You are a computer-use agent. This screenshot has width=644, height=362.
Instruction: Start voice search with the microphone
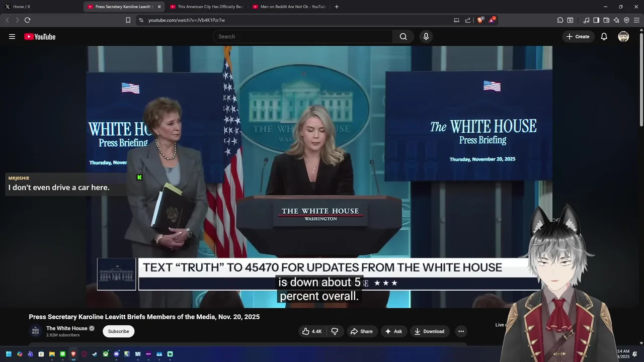tap(426, 37)
